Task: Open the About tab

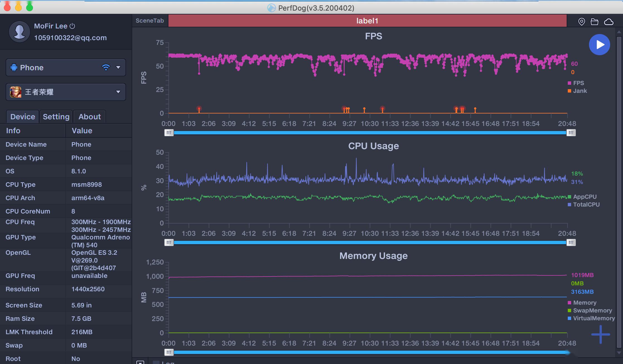Action: pos(90,117)
